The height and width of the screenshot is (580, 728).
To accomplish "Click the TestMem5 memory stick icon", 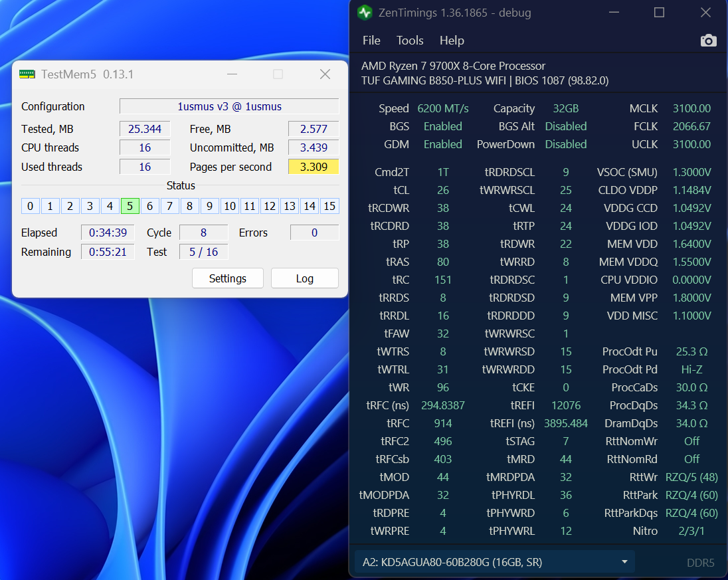I will (x=27, y=74).
